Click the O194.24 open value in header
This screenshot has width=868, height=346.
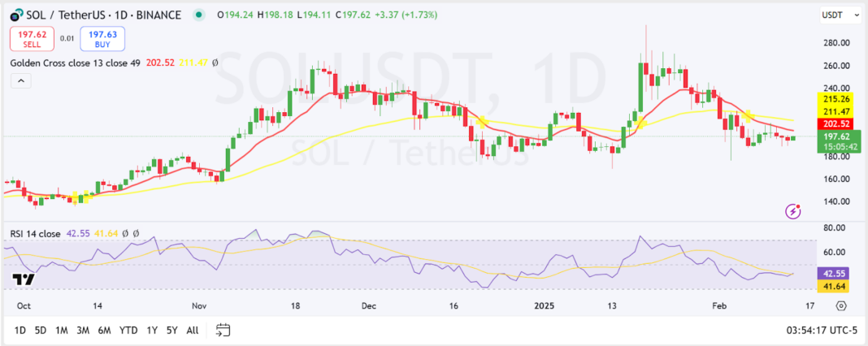(236, 15)
